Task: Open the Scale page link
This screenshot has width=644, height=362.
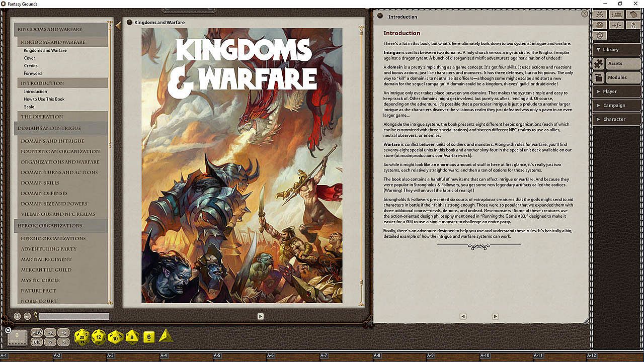Action: coord(29,107)
